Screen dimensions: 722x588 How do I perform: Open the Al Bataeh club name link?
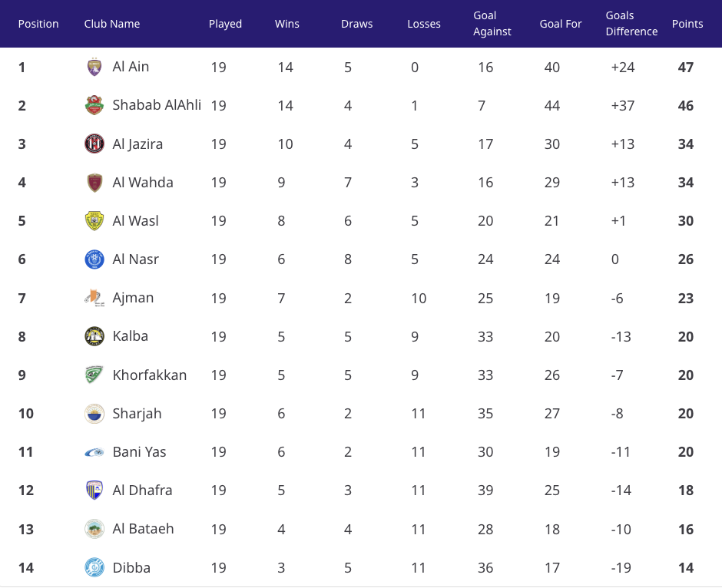click(143, 529)
